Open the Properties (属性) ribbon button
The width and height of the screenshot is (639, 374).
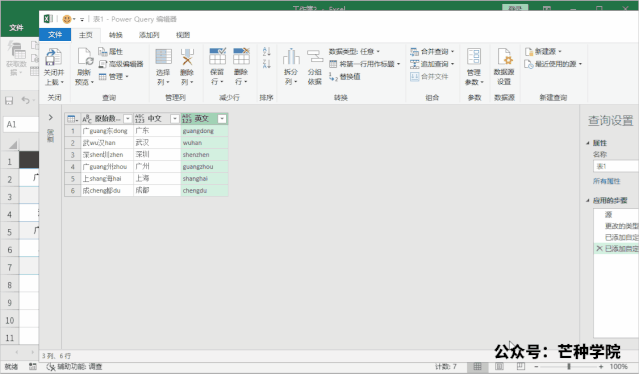tap(110, 52)
